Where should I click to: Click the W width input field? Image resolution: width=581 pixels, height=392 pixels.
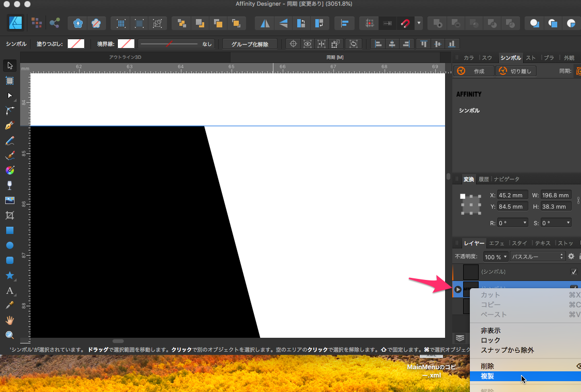coord(556,195)
